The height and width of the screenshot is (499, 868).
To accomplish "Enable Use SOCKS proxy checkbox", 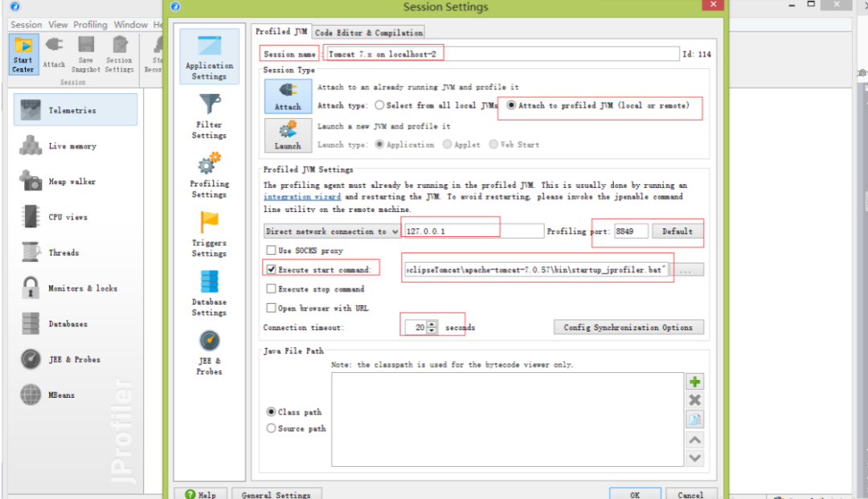I will (x=272, y=250).
